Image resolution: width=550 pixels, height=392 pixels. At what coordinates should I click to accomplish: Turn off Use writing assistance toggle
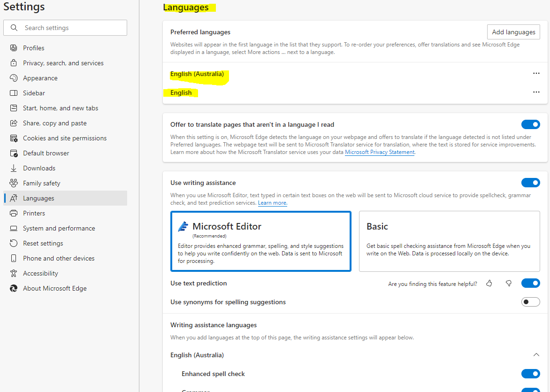(x=530, y=183)
